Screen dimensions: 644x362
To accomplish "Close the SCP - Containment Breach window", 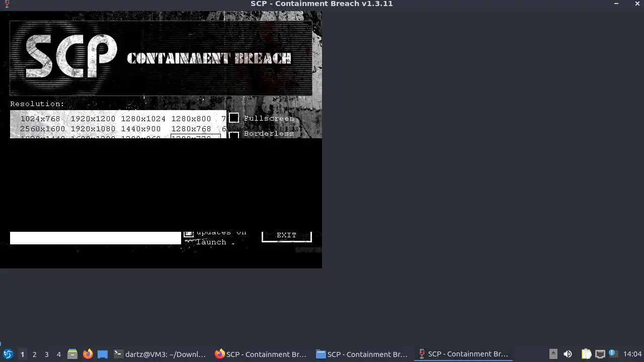I will [638, 4].
